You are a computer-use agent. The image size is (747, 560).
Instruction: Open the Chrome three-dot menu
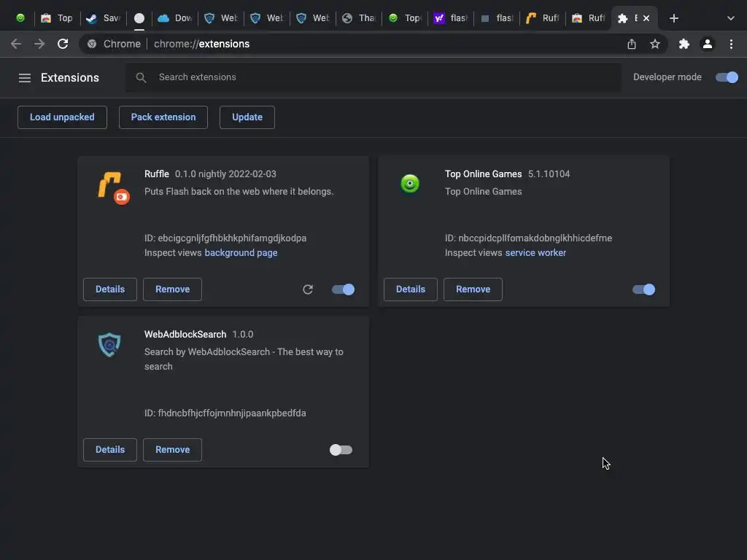pos(731,44)
